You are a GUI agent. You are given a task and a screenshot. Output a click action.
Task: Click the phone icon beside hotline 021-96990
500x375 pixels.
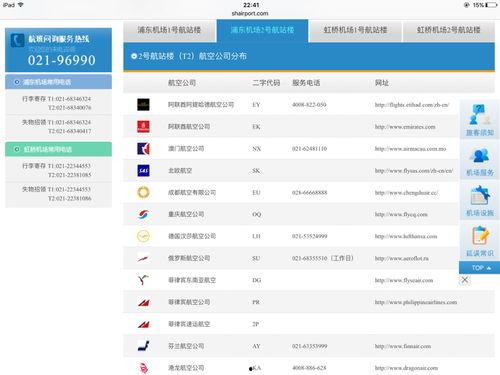click(17, 40)
